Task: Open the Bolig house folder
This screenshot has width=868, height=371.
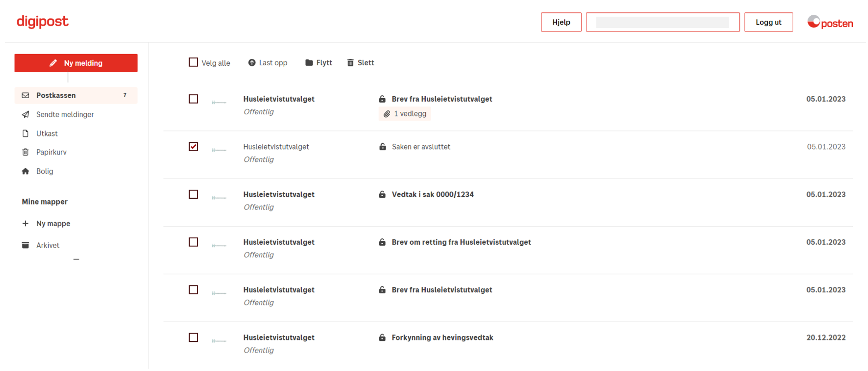Action: point(45,171)
